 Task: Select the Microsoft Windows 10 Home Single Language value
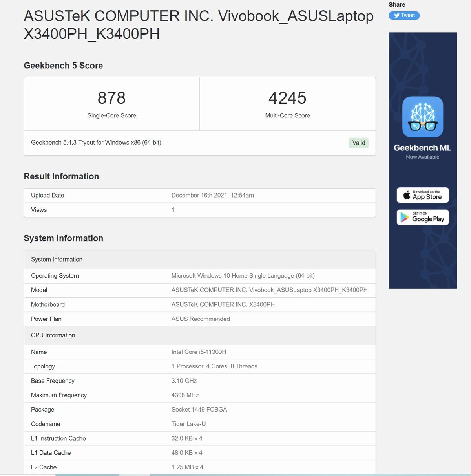click(243, 276)
